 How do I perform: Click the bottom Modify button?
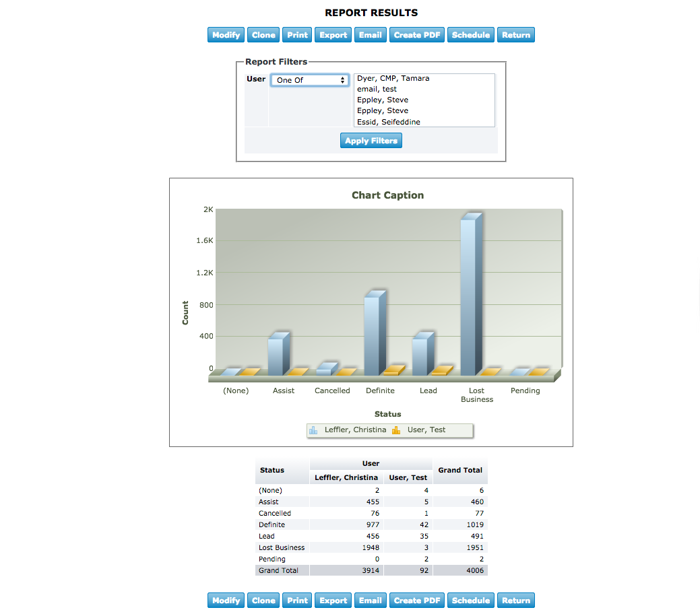[x=226, y=600]
